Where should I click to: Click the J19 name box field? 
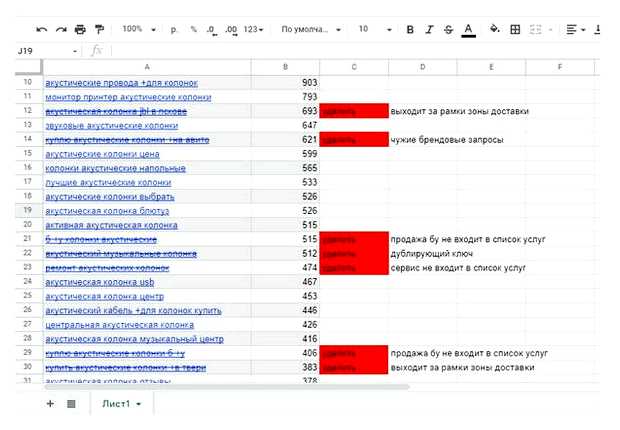[40, 50]
